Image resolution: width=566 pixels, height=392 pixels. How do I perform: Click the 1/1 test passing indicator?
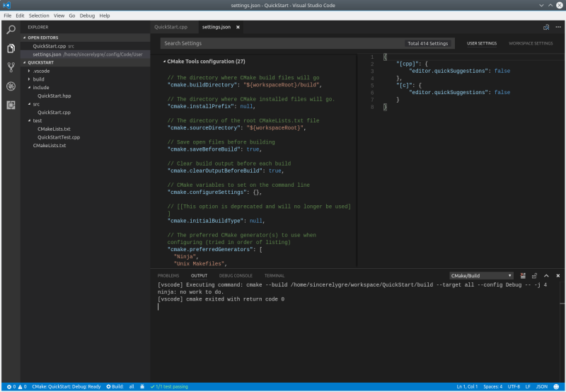(169, 386)
